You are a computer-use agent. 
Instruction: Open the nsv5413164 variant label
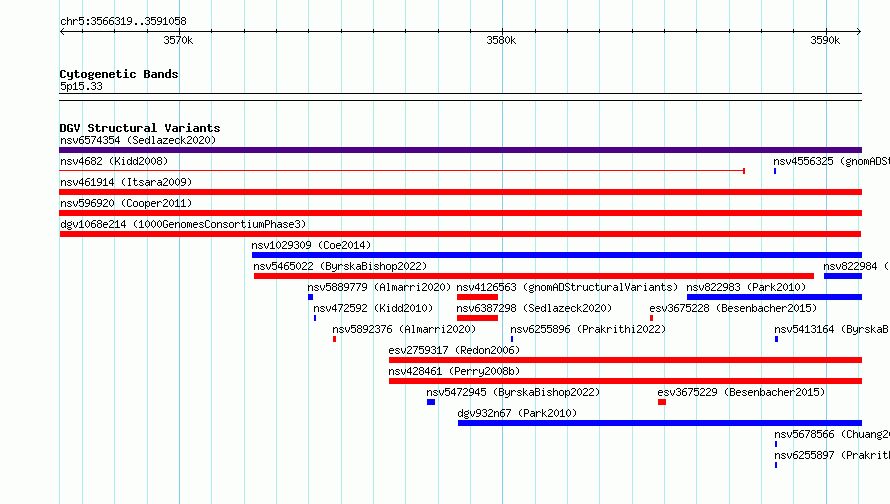pyautogui.click(x=832, y=329)
